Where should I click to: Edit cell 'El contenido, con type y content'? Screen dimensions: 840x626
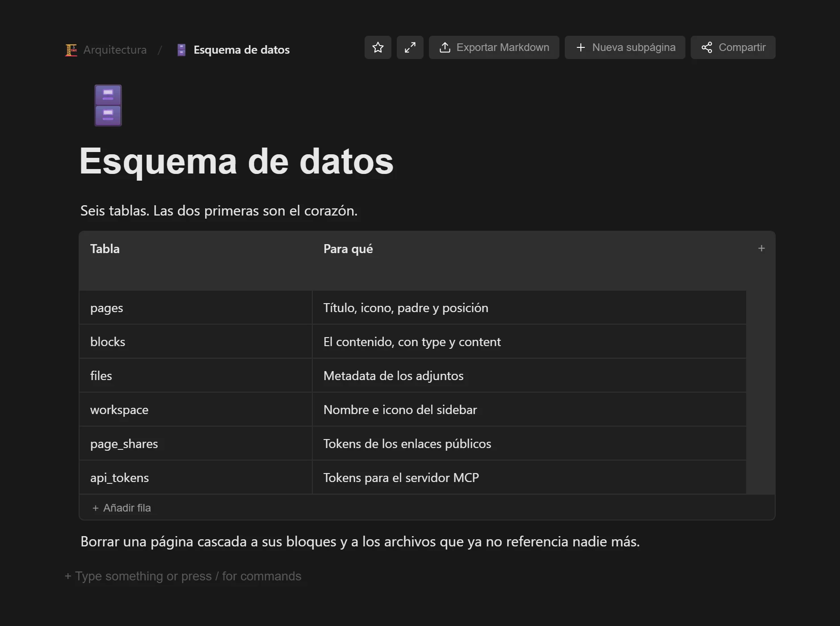click(529, 342)
